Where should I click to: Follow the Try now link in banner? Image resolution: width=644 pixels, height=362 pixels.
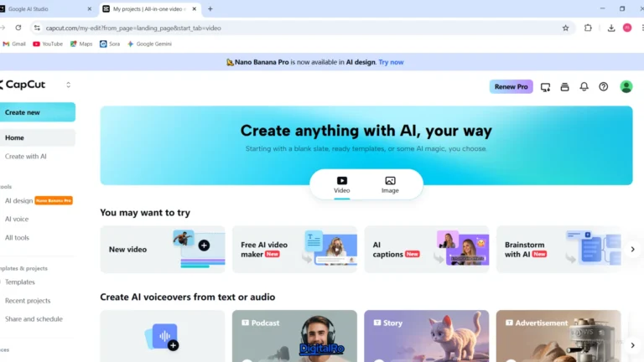click(x=391, y=62)
